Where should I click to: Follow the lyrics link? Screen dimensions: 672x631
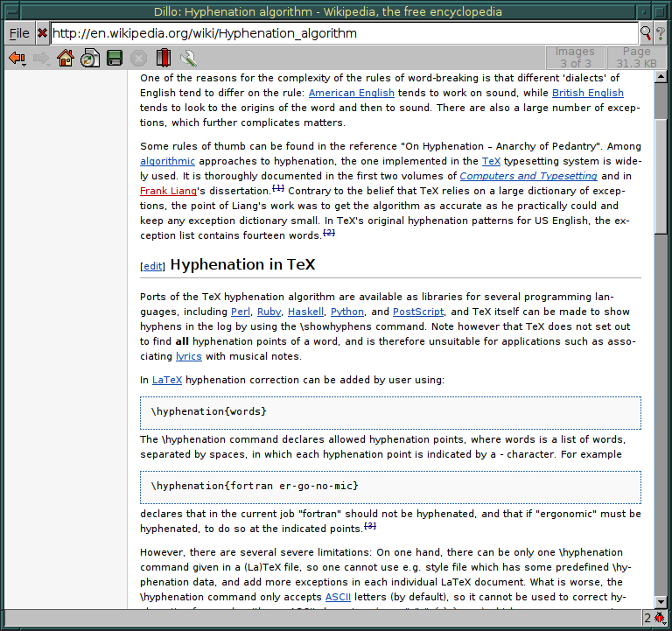pyautogui.click(x=189, y=357)
